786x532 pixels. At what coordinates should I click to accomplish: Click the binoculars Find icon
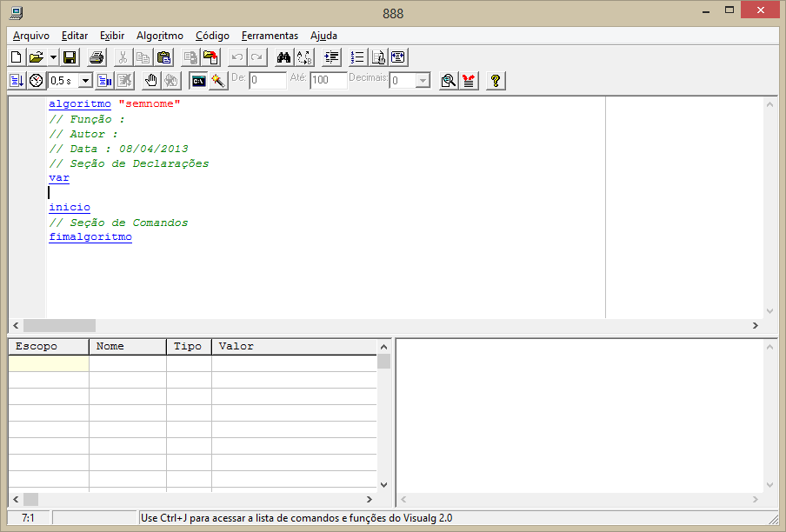point(283,58)
